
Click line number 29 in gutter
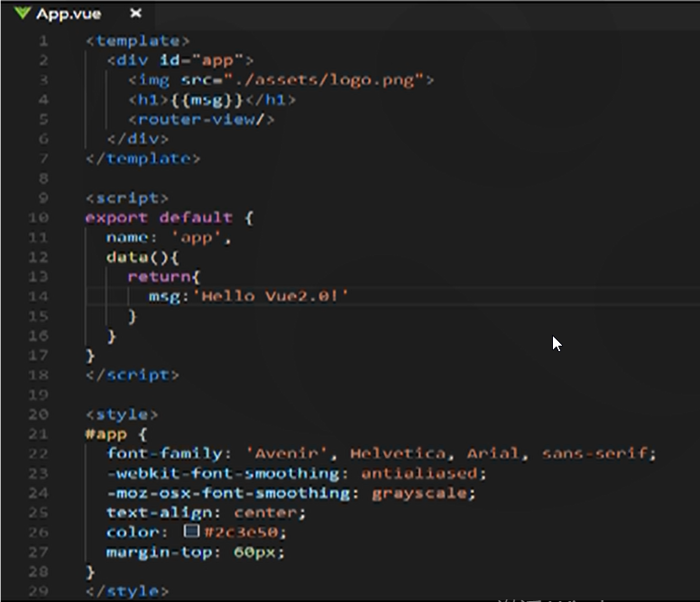39,591
